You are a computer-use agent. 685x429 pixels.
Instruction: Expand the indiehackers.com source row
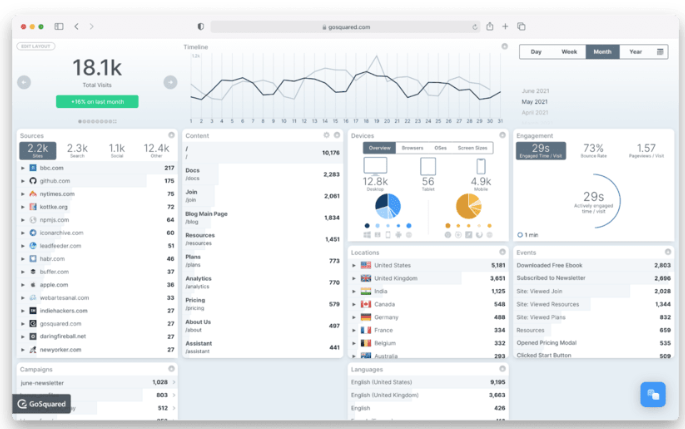click(23, 311)
